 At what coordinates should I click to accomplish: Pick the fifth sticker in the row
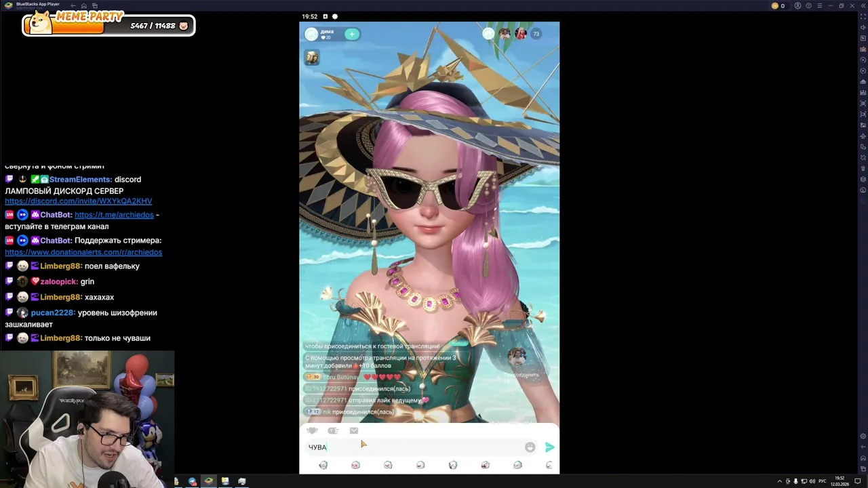453,465
